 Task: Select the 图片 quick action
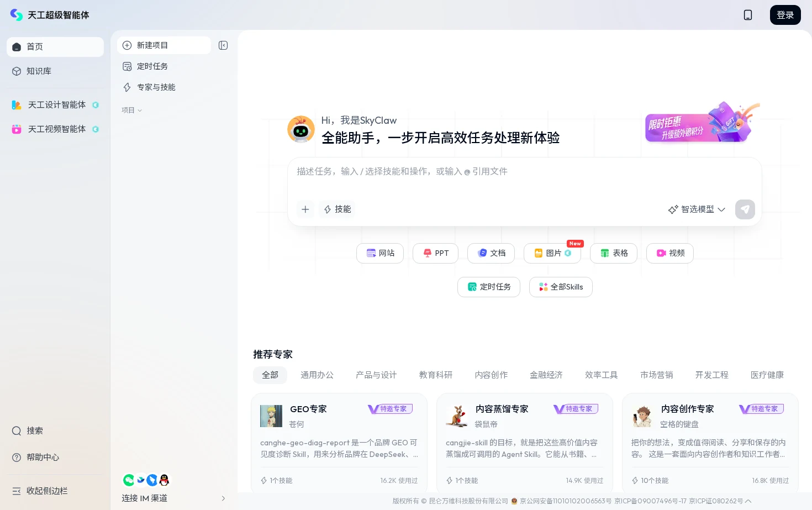[552, 253]
